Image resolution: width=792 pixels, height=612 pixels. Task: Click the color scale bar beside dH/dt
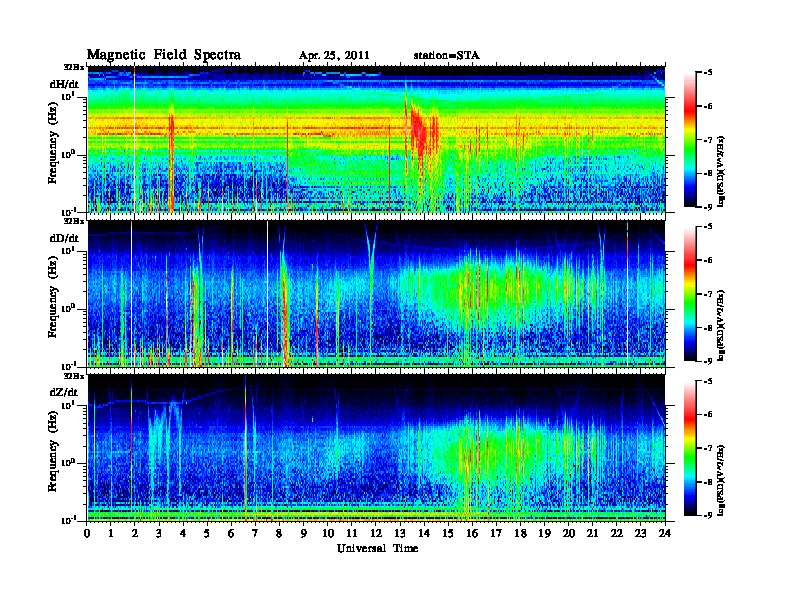(690, 140)
